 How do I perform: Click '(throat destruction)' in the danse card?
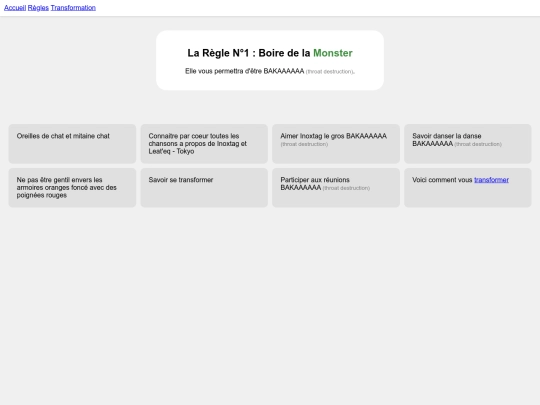pyautogui.click(x=478, y=144)
